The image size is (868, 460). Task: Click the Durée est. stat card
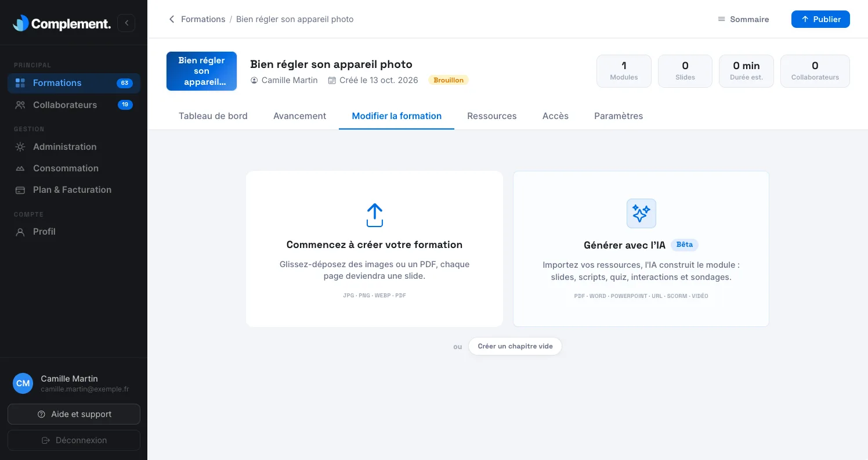pyautogui.click(x=746, y=71)
